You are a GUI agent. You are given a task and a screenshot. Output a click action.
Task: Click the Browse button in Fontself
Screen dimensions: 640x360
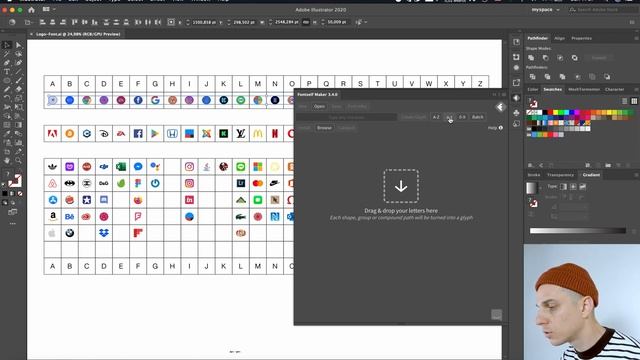click(x=324, y=128)
